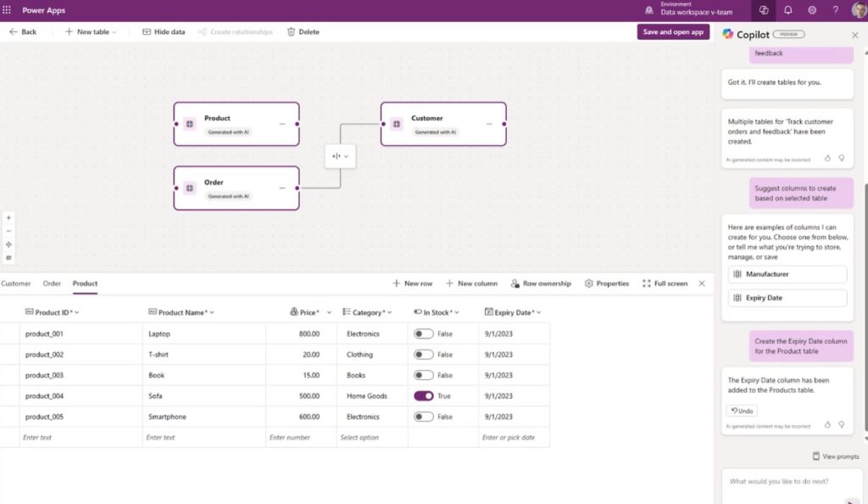868x504 pixels.
Task: Switch to the Order tab
Action: tap(52, 283)
